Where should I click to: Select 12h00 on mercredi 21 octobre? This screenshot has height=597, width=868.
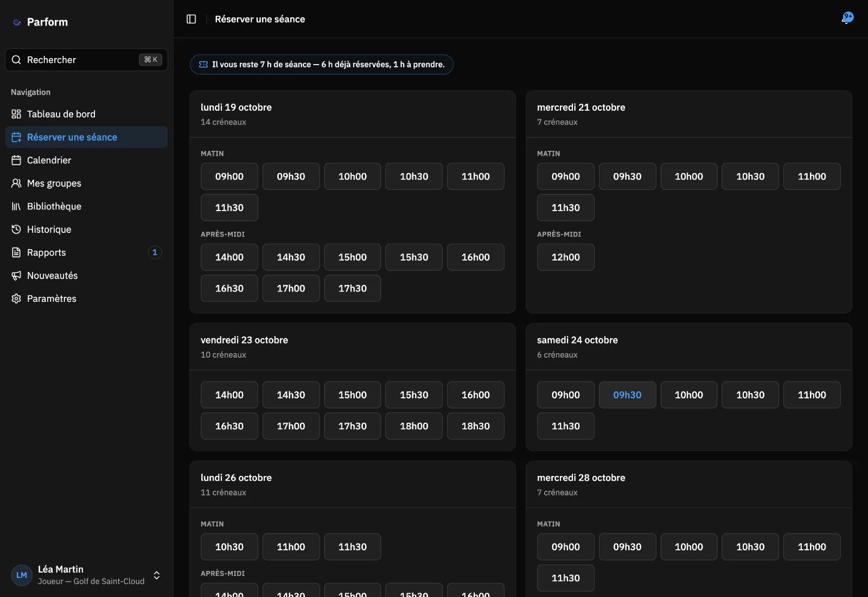[x=566, y=257]
